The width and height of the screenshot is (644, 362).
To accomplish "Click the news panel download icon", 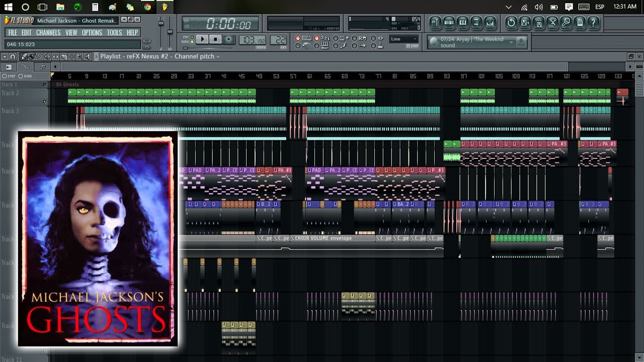I will (521, 42).
